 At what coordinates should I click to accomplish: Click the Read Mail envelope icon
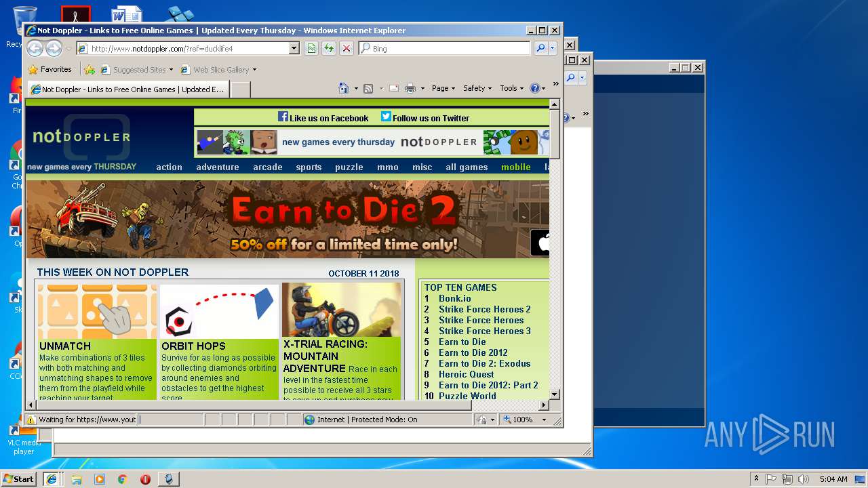point(393,88)
